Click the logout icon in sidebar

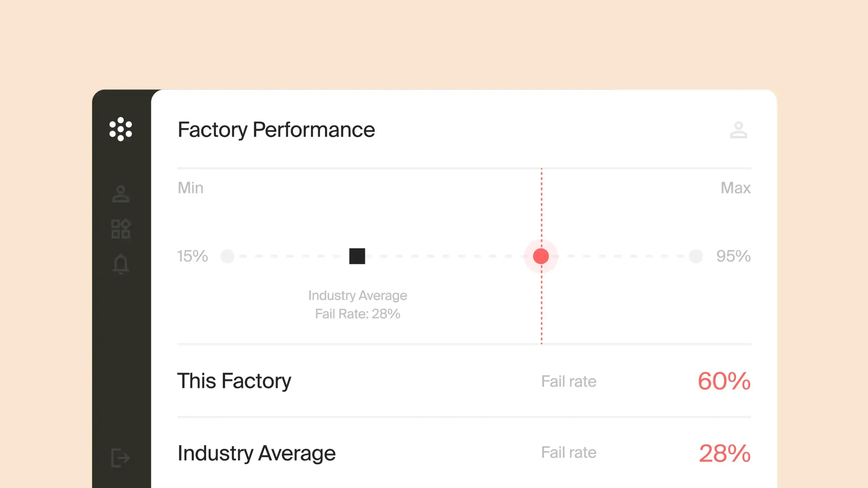120,458
